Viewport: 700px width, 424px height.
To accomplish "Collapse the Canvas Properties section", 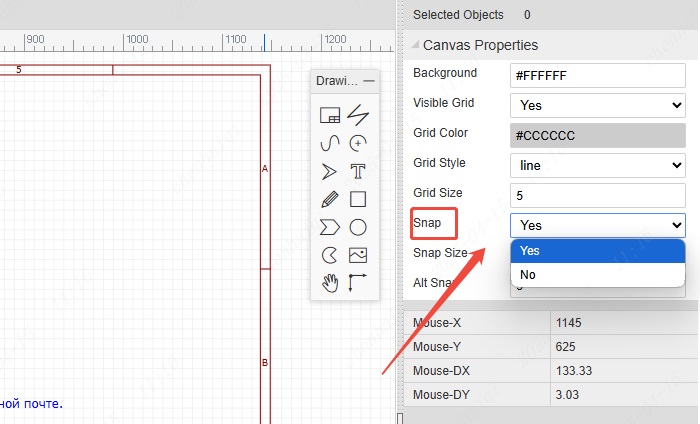I will [x=414, y=45].
